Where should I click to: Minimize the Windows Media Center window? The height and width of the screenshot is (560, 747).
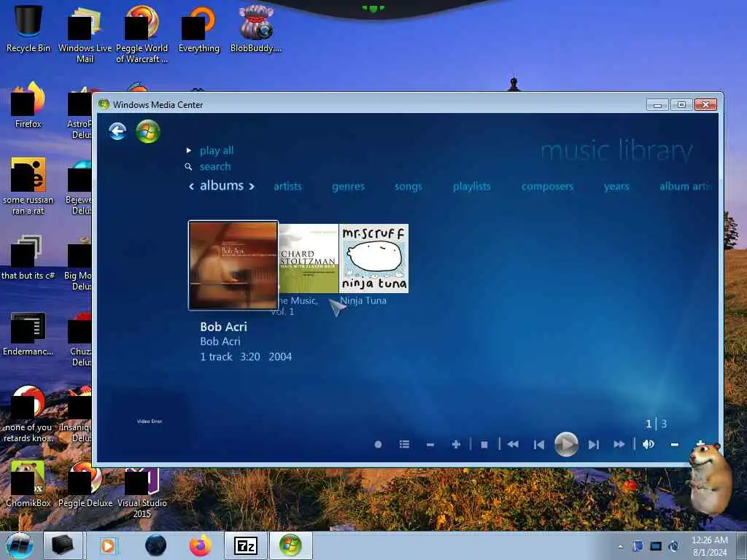[x=658, y=105]
